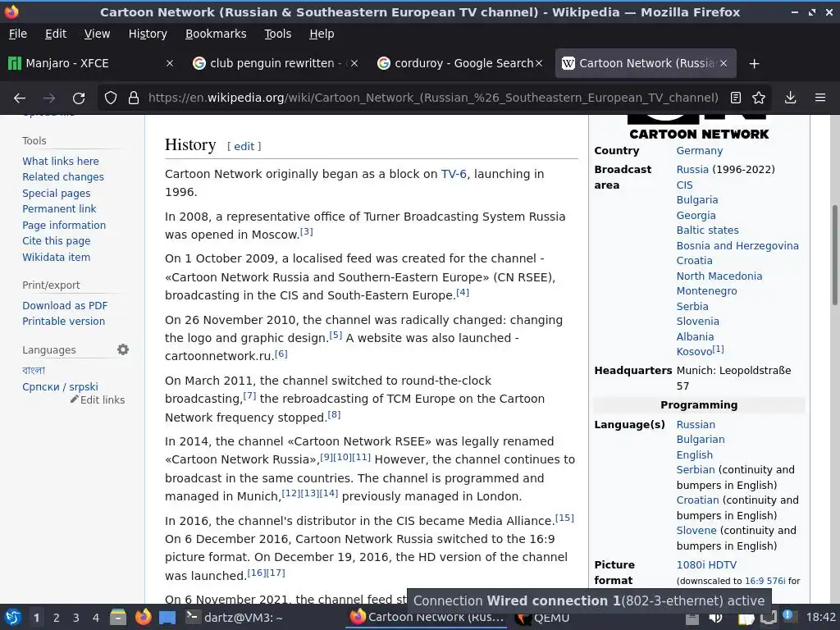Bookmark this page with star icon
This screenshot has width=840, height=630.
[x=759, y=98]
